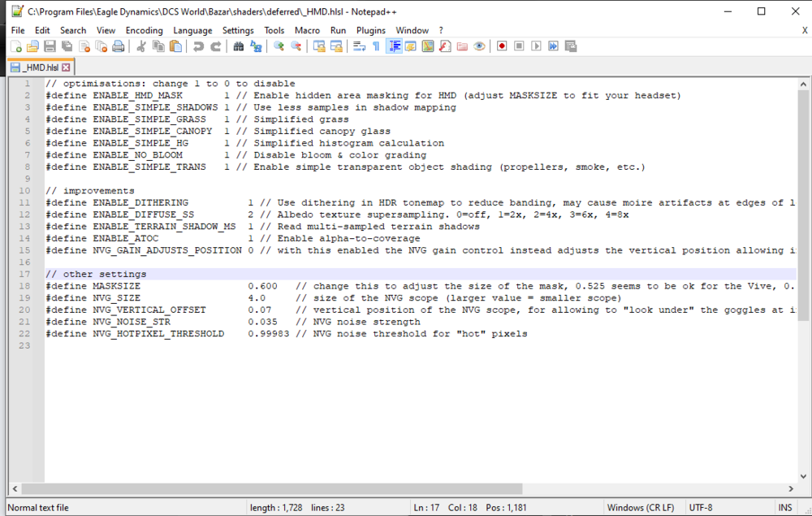Click the Copy toolbar icon

tap(158, 46)
